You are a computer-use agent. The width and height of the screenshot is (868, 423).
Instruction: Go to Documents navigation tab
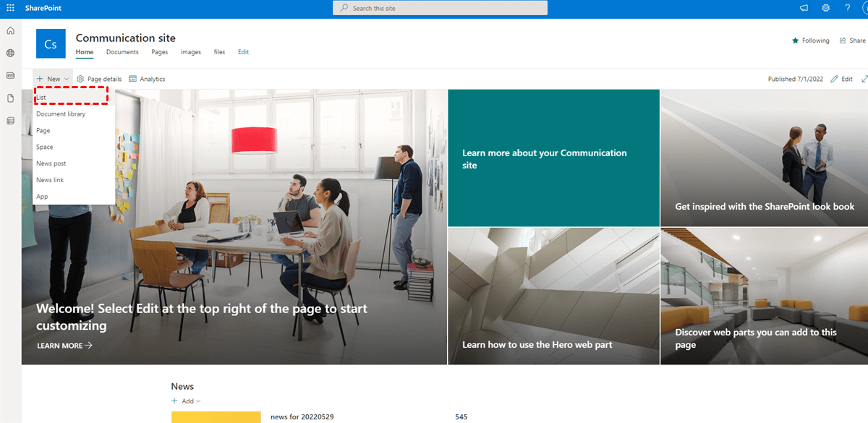122,52
